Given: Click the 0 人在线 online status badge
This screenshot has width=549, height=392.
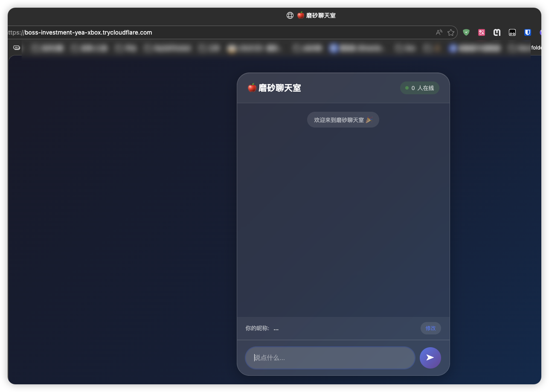Looking at the screenshot, I should click(419, 88).
